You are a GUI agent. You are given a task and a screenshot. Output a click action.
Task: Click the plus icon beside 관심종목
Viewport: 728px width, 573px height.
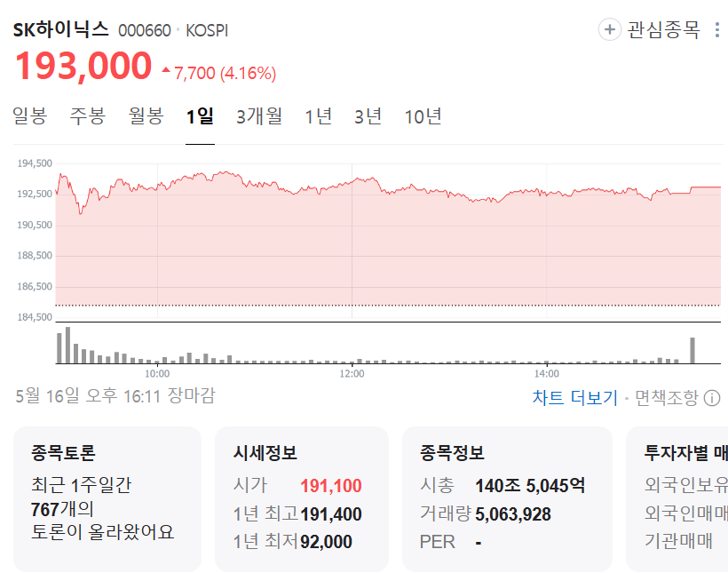[610, 30]
